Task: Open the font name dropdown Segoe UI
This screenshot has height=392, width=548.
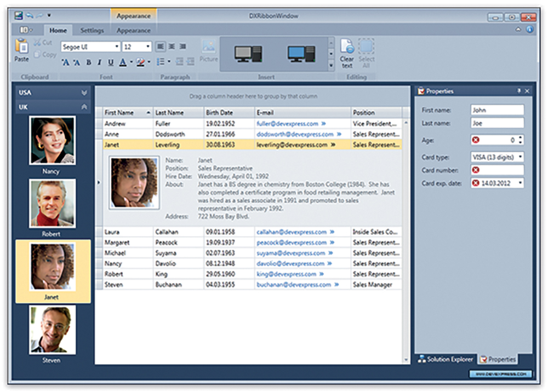Action: [117, 47]
